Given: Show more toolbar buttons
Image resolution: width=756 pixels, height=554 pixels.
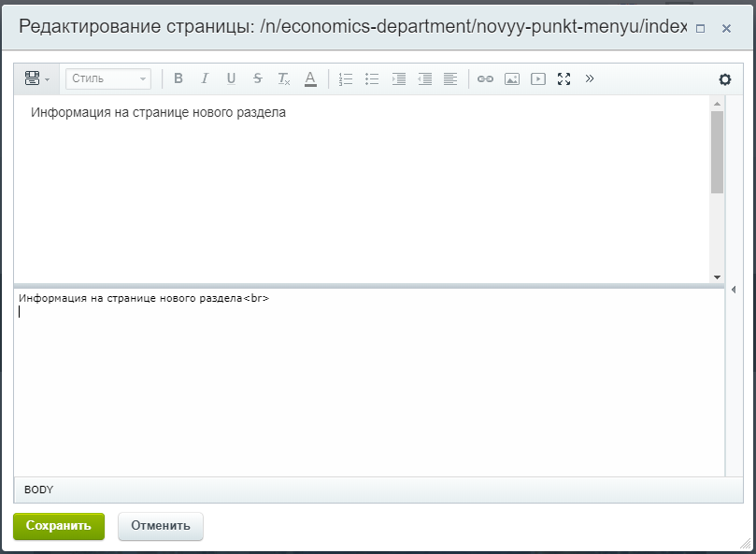Looking at the screenshot, I should (590, 78).
